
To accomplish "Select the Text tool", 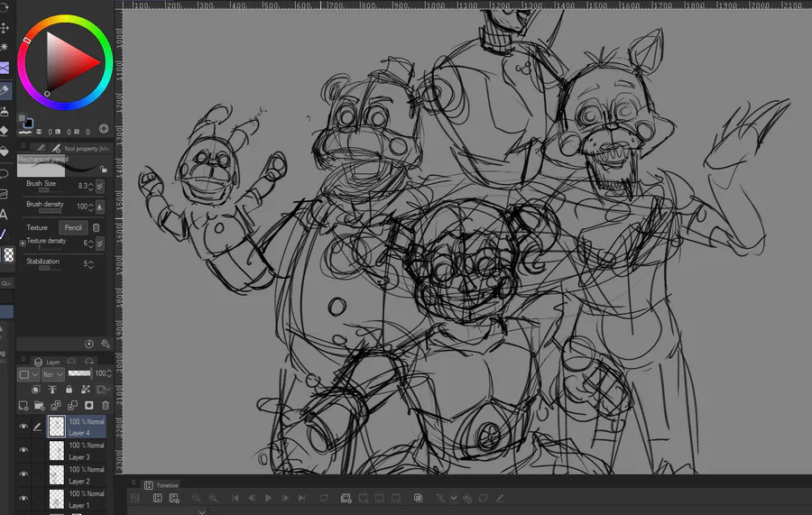I will click(x=4, y=214).
